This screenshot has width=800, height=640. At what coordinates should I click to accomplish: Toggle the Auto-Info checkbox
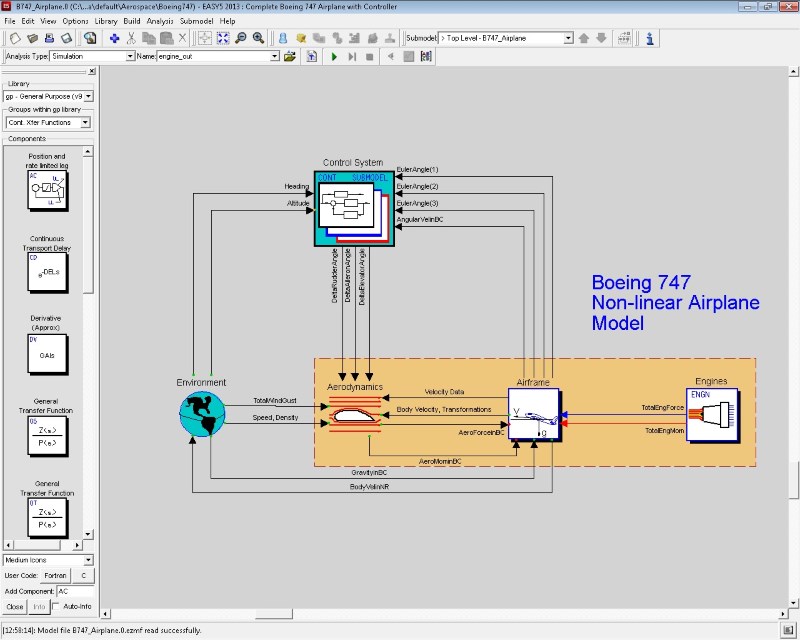(x=56, y=606)
